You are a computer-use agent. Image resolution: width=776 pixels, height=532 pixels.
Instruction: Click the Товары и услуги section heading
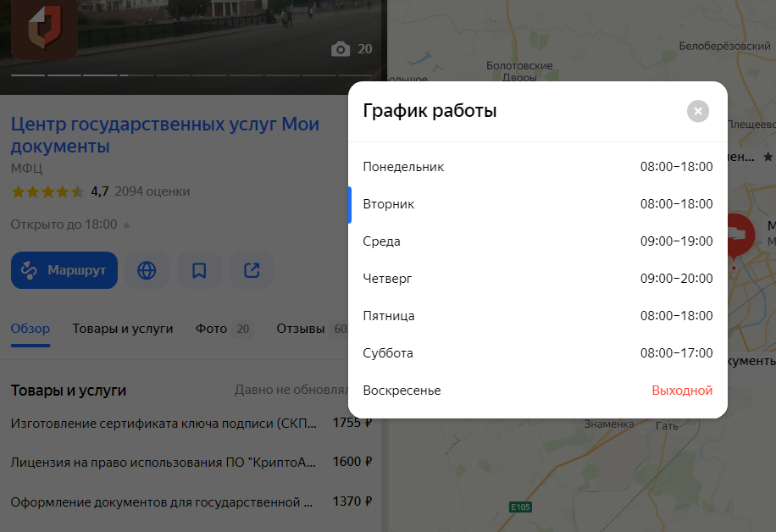point(69,391)
